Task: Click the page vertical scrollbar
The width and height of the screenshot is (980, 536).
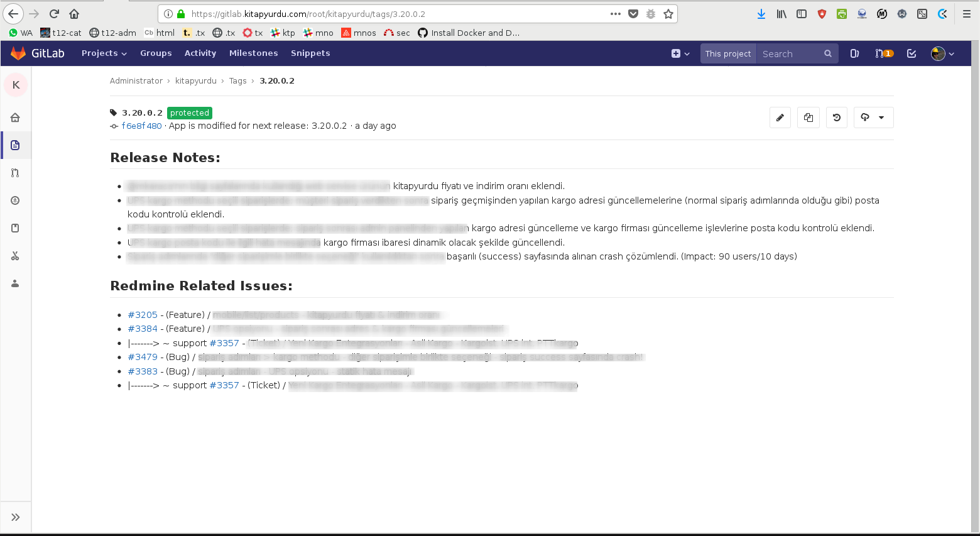Action: point(975,287)
